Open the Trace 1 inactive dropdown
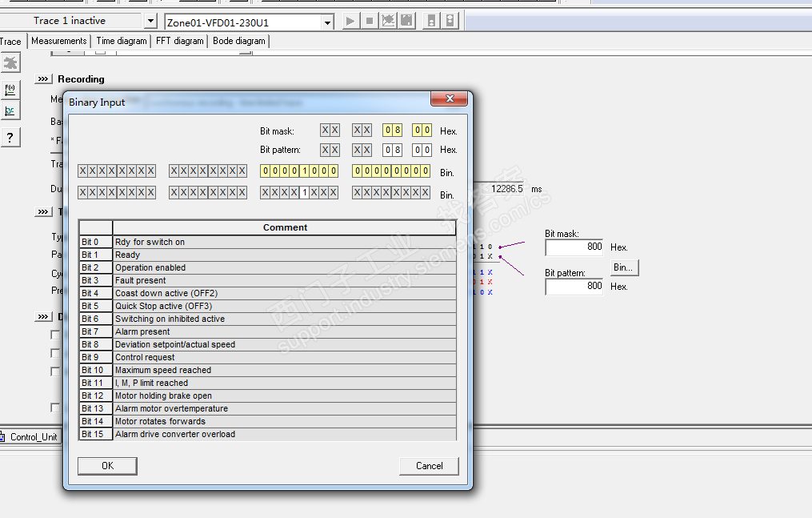Viewport: 812px width, 518px height. point(150,22)
